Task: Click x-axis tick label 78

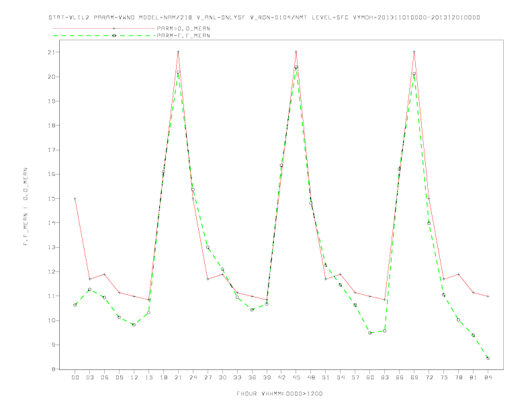Action: 458,377
